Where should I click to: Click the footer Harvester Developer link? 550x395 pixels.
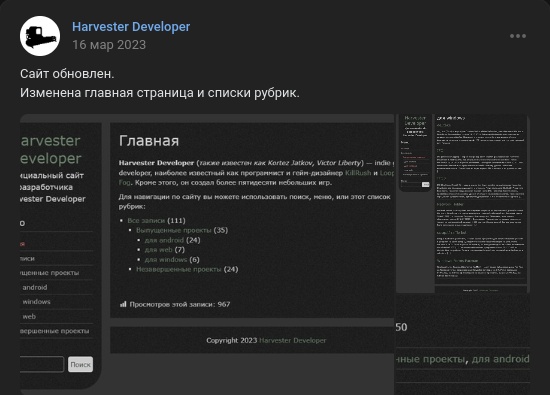point(293,341)
